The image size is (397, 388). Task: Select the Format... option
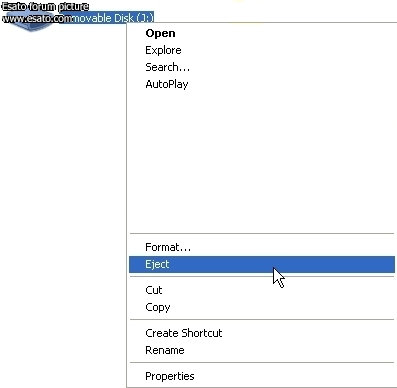[262, 247]
